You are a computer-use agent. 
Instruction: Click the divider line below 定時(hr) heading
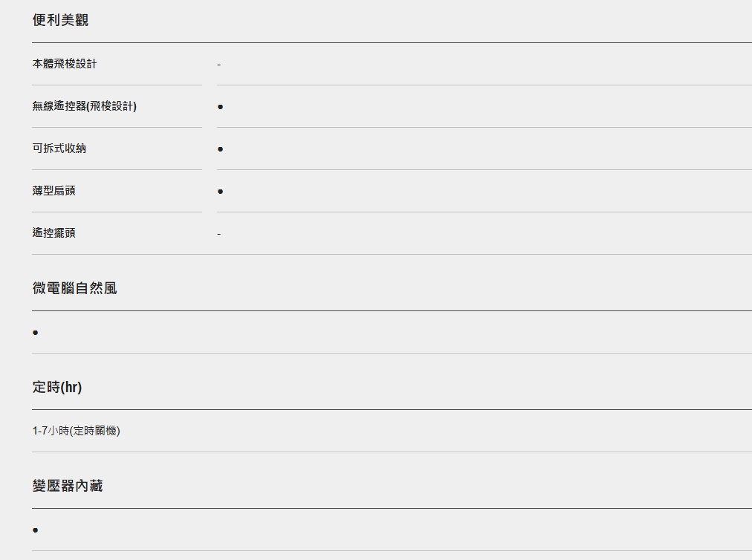392,409
